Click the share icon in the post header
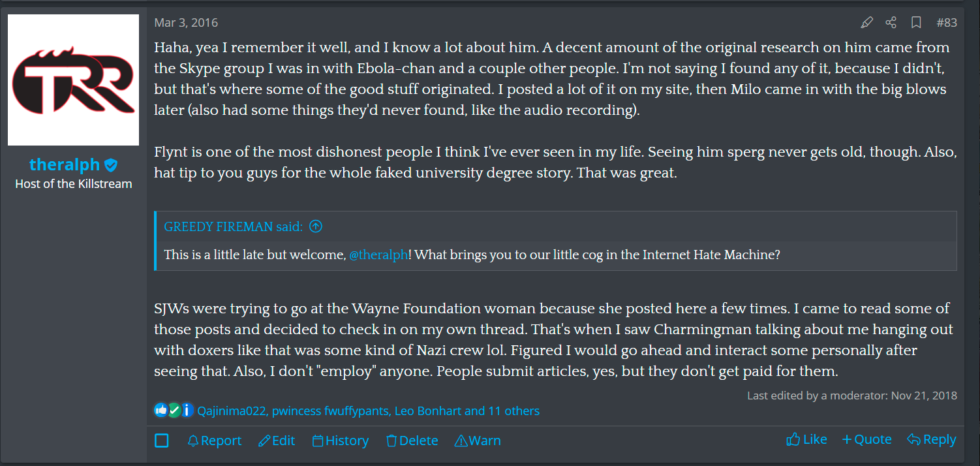Image resolution: width=980 pixels, height=466 pixels. 891,22
